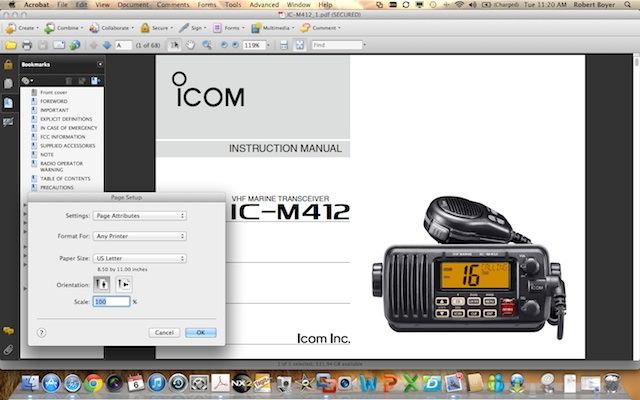This screenshot has height=400, width=640.
Task: Open the zoom percentage dropdown arrow
Action: (x=268, y=45)
